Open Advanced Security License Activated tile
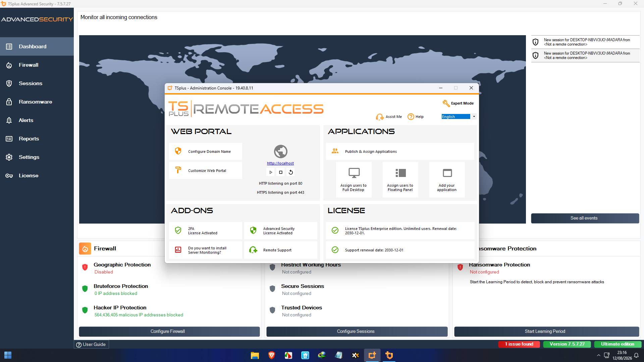This screenshot has height=362, width=644. [281, 231]
